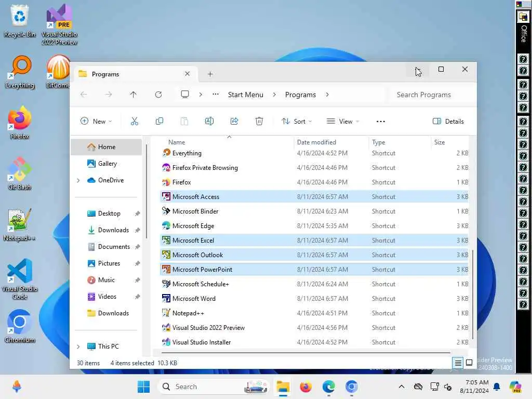
Task: Open the View dropdown menu
Action: tap(342, 122)
